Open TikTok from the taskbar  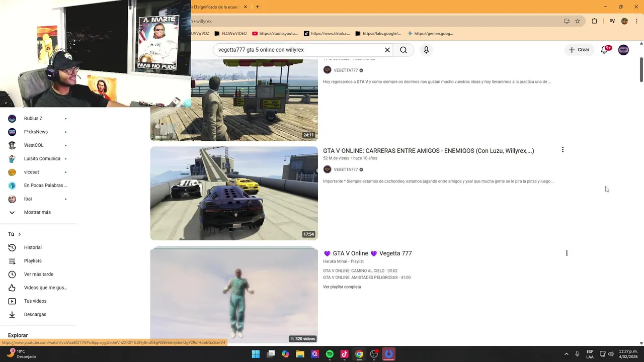coord(344,354)
